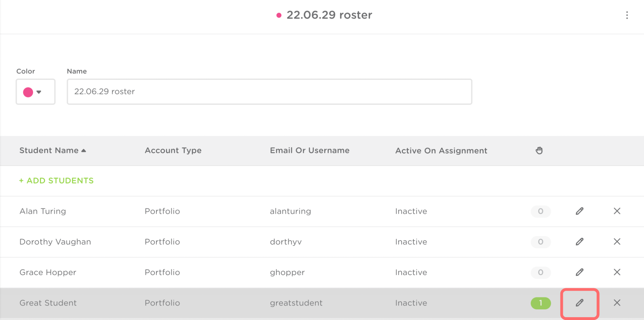Click the Email Or Username column header

click(x=309, y=151)
